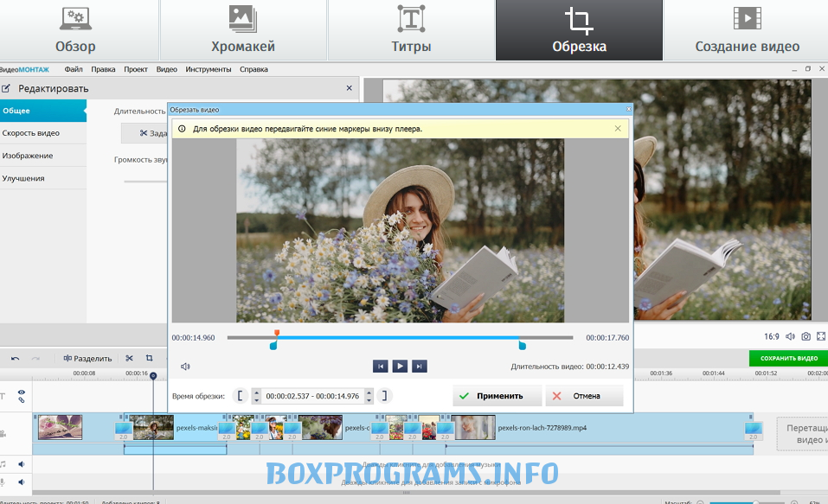Click the horizontal timeline scrollbar
Viewport: 828px width, 504px height.
(x=406, y=493)
